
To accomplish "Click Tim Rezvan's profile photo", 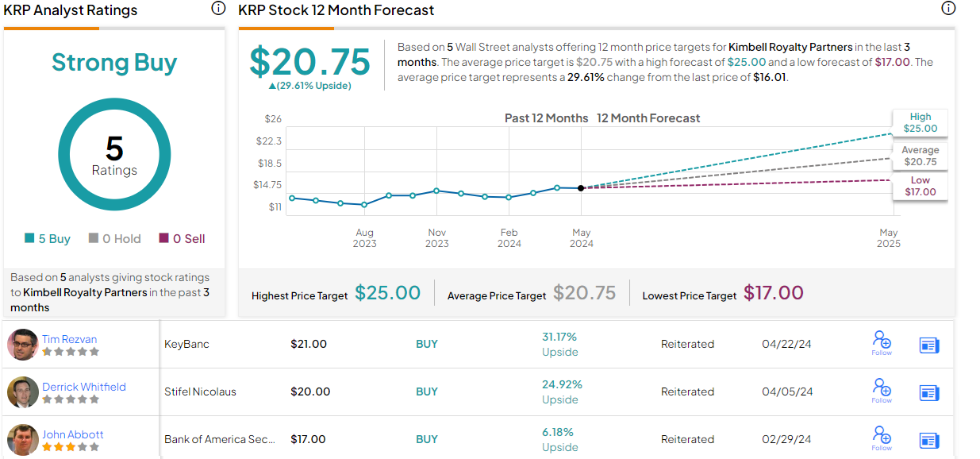I will point(23,345).
